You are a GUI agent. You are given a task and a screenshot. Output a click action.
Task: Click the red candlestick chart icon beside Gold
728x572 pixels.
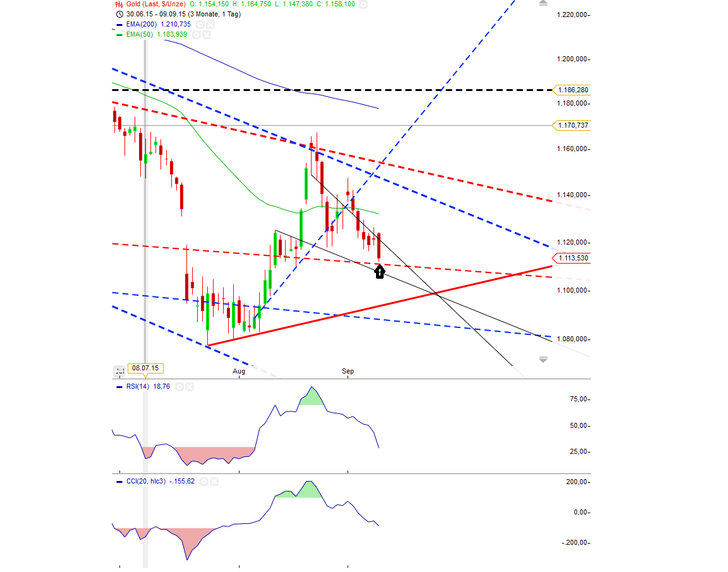pyautogui.click(x=118, y=4)
